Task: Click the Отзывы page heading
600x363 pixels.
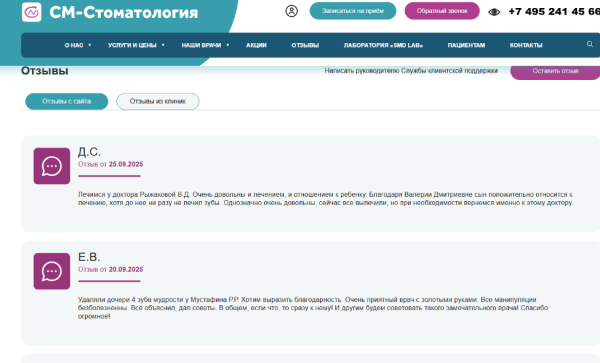Action: click(x=44, y=71)
